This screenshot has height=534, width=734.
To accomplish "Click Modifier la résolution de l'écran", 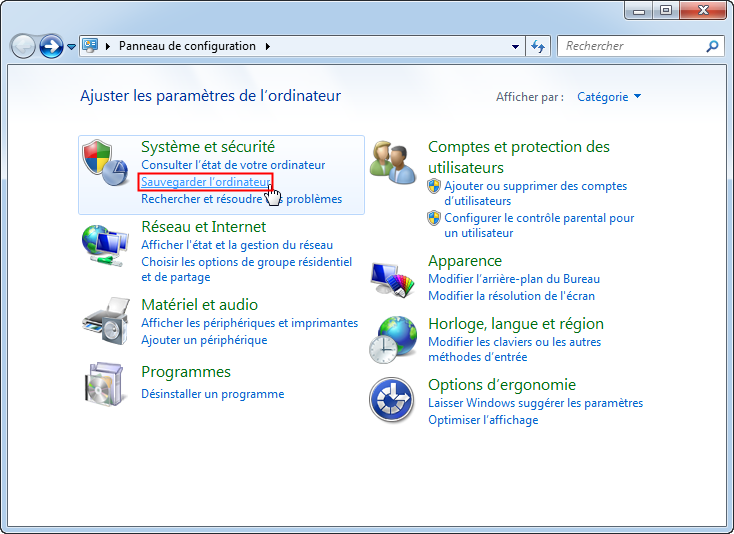I will click(512, 296).
